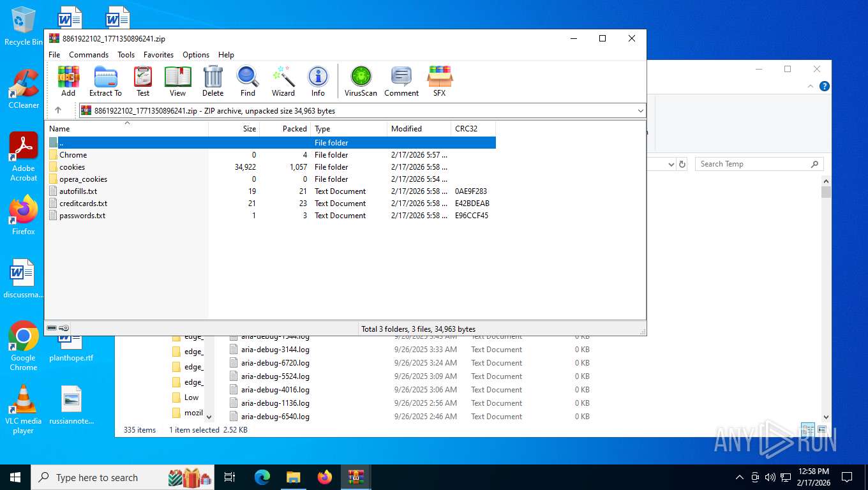868x490 pixels.
Task: Open Explorer address history dropdown
Action: pyautogui.click(x=671, y=164)
